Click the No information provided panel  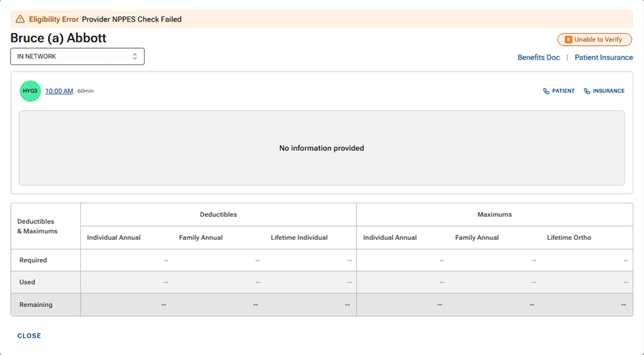pyautogui.click(x=322, y=148)
